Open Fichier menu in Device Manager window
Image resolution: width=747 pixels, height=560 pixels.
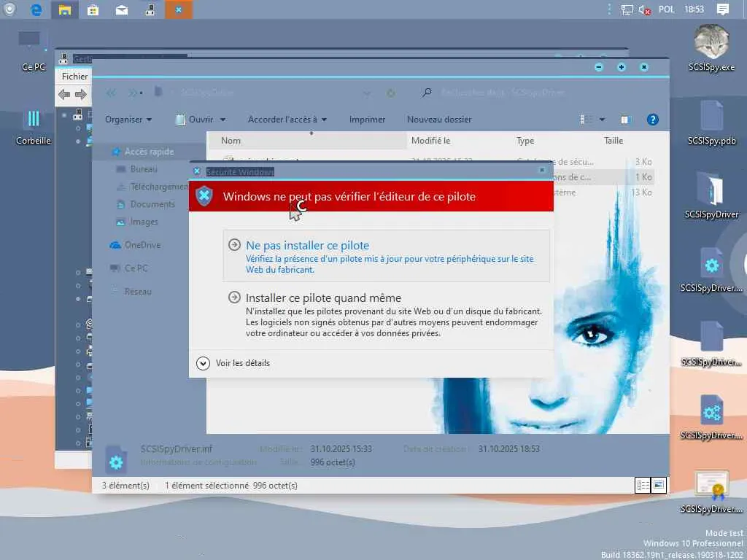point(75,76)
